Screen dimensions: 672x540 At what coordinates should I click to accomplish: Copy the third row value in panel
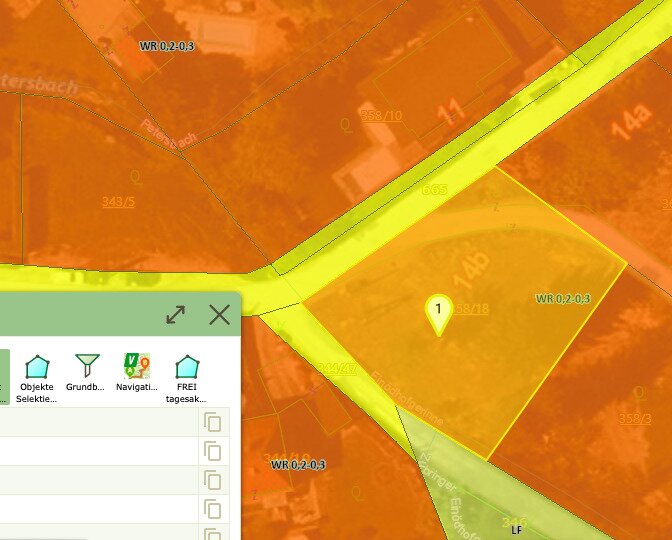(211, 480)
